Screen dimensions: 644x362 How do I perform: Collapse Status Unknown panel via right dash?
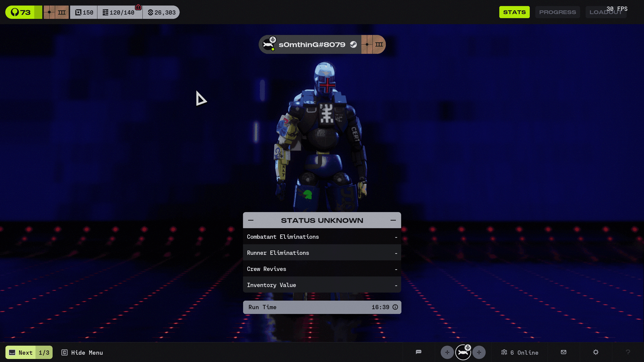click(393, 220)
